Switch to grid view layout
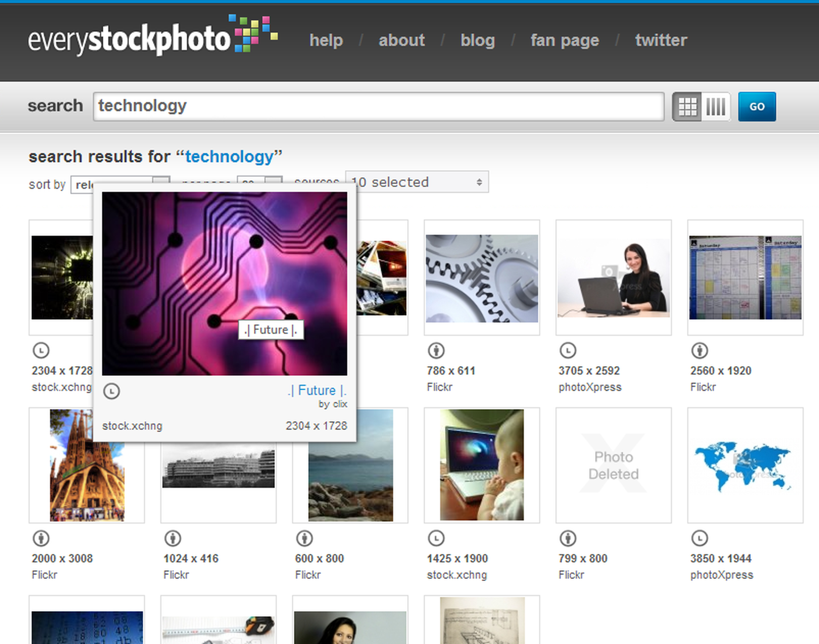Viewport: 819px width, 644px height. click(687, 107)
